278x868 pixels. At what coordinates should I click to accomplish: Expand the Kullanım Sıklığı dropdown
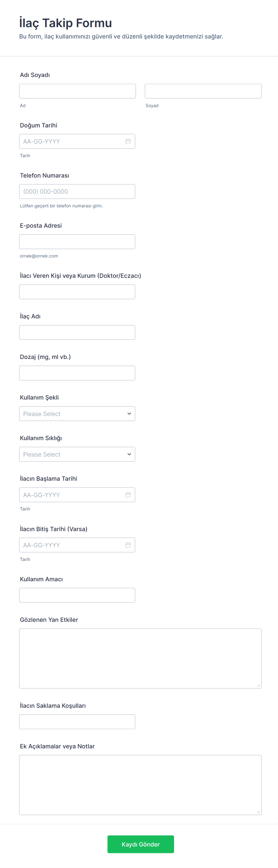click(77, 454)
